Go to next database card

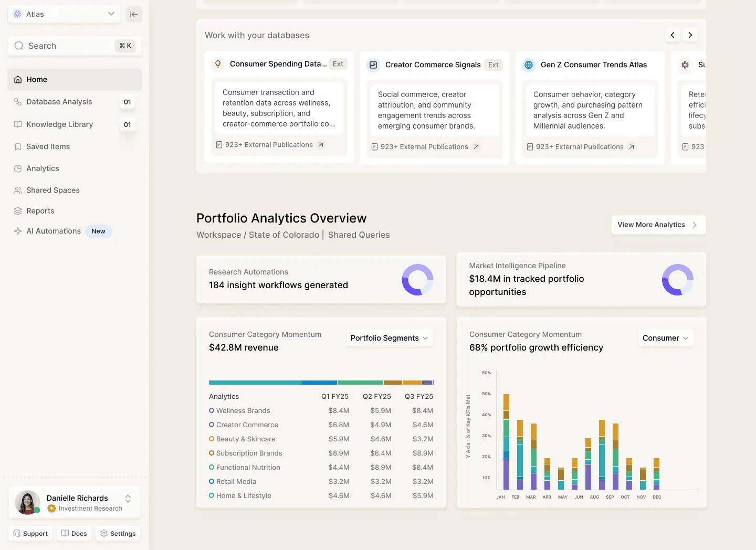tap(690, 35)
